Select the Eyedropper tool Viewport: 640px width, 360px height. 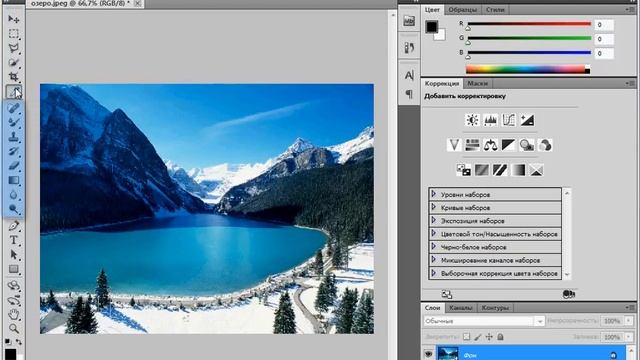coord(13,91)
